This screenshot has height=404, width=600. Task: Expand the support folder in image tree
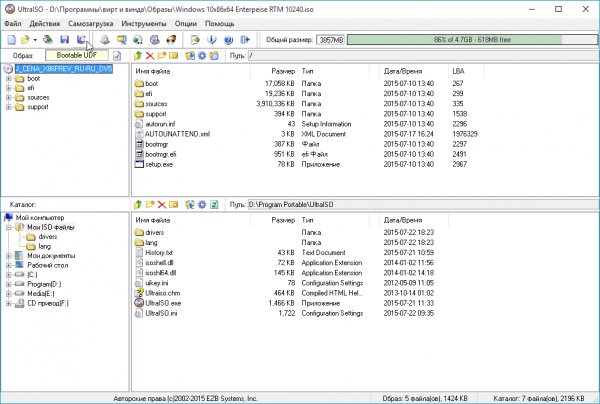(8, 107)
